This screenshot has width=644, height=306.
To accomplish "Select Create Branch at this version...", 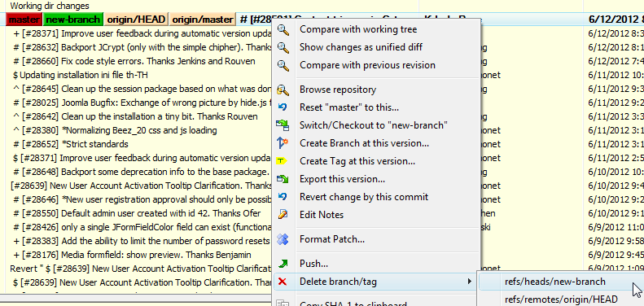I will click(x=364, y=143).
